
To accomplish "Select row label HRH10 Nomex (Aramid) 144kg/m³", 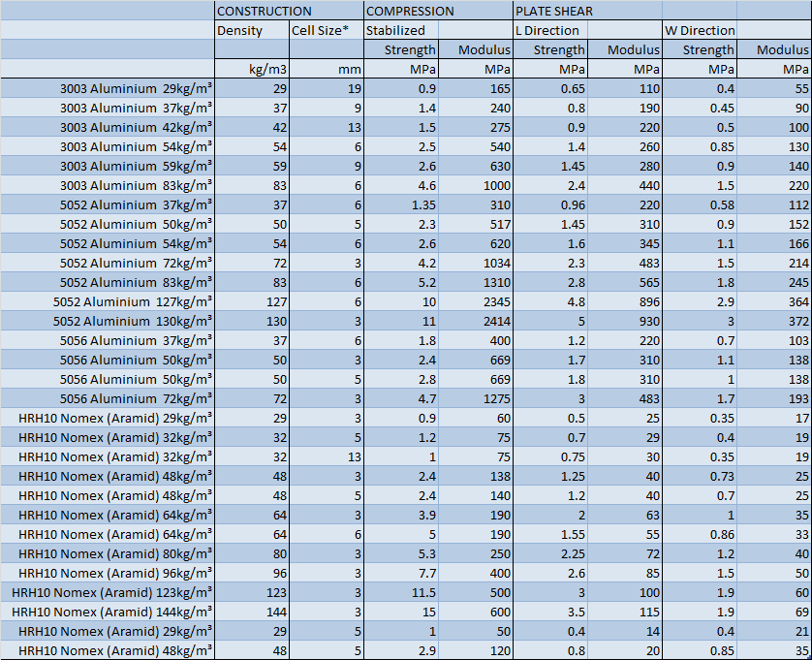I will (108, 612).
